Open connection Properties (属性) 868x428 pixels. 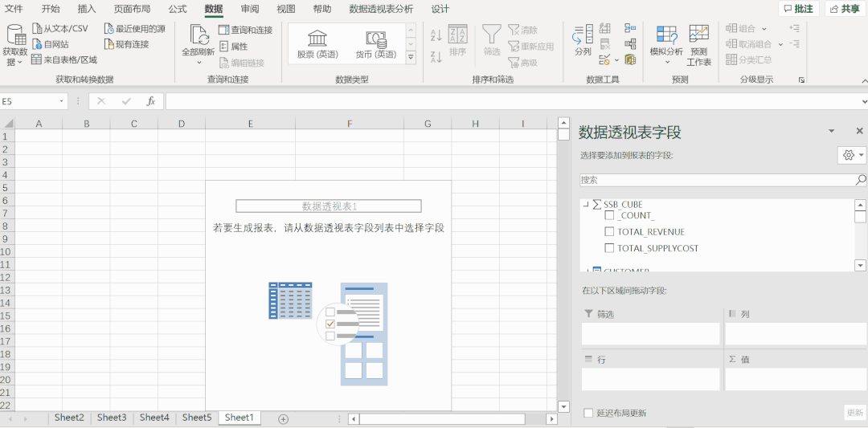(x=234, y=47)
